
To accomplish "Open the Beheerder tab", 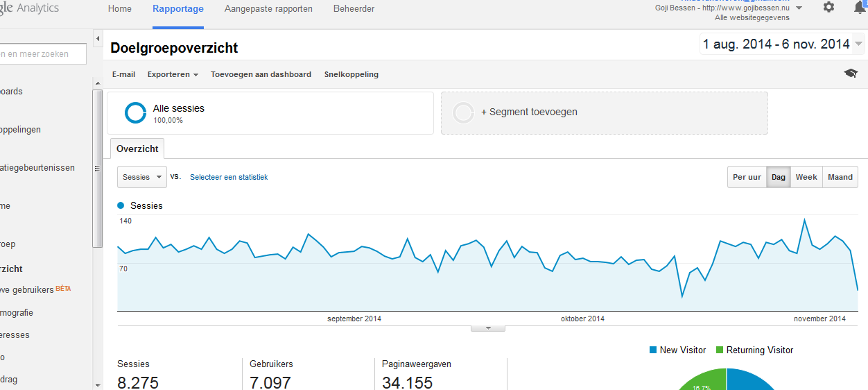I will [x=354, y=9].
